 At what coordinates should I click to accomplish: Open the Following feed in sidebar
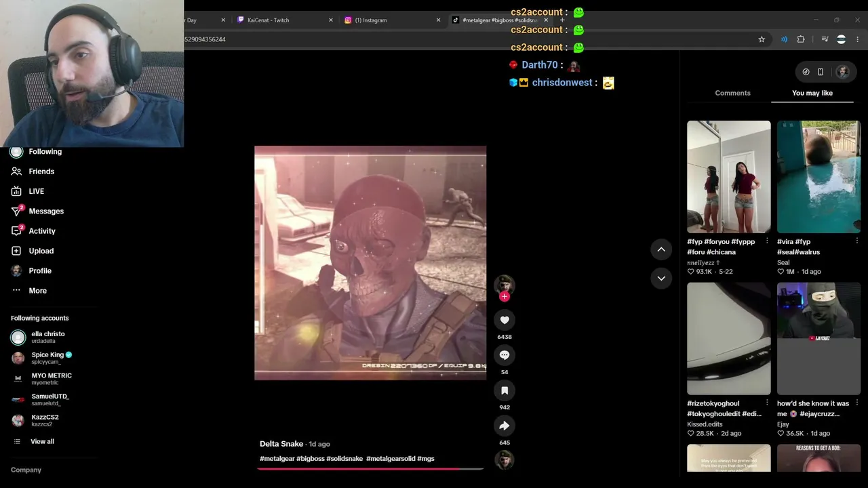click(45, 152)
